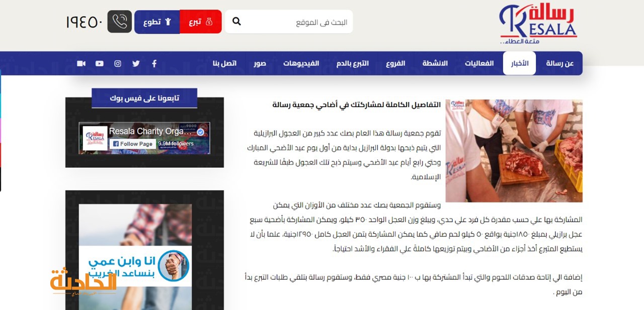644x310 pixels.
Task: Click the phone call icon button
Action: coord(120,22)
